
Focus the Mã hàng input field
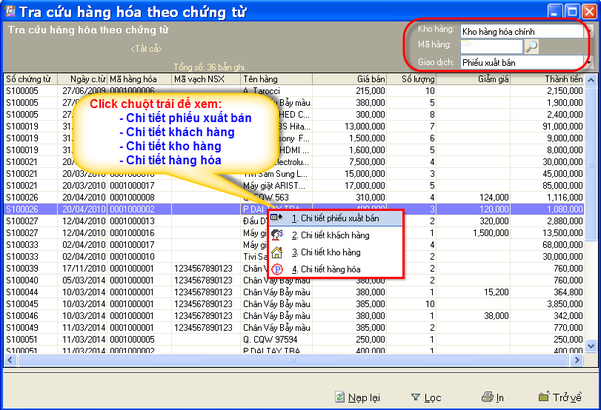pos(492,46)
